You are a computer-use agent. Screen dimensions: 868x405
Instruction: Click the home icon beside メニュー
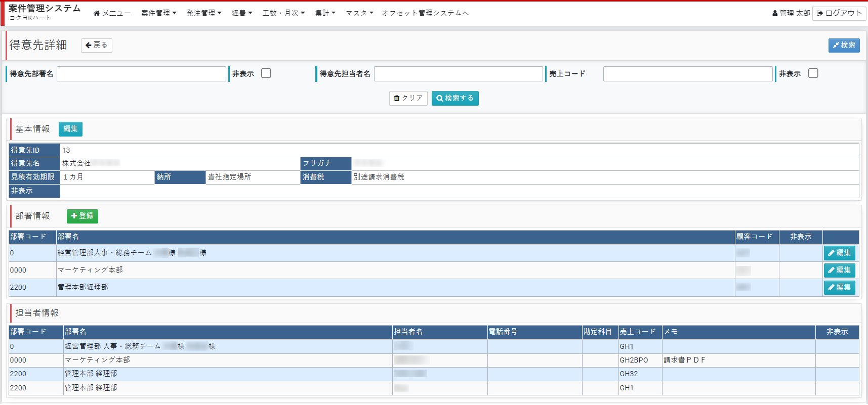coord(97,13)
